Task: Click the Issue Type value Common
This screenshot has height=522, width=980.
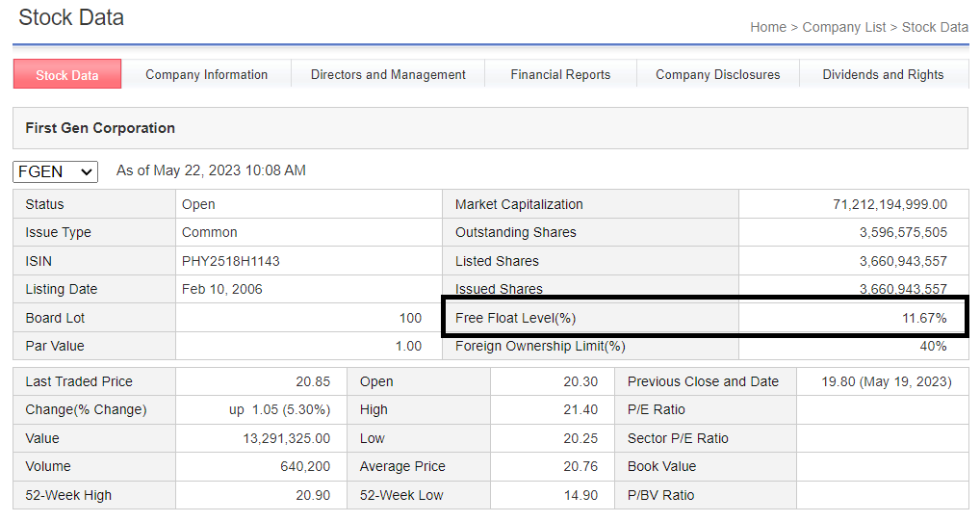Action: (x=209, y=232)
